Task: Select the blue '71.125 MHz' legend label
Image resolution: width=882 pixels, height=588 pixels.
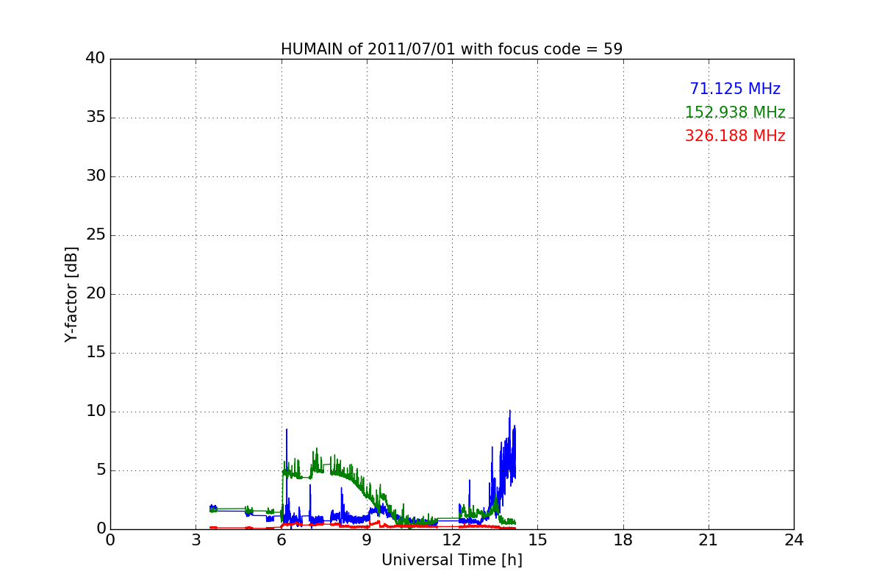Action: 735,89
